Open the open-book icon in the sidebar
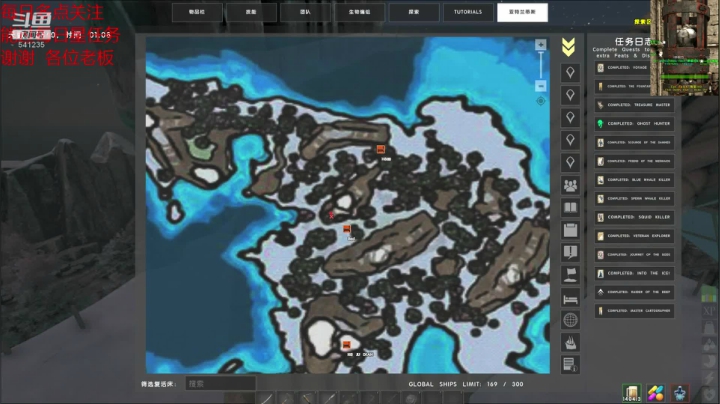This screenshot has width=720, height=404. coord(570,208)
